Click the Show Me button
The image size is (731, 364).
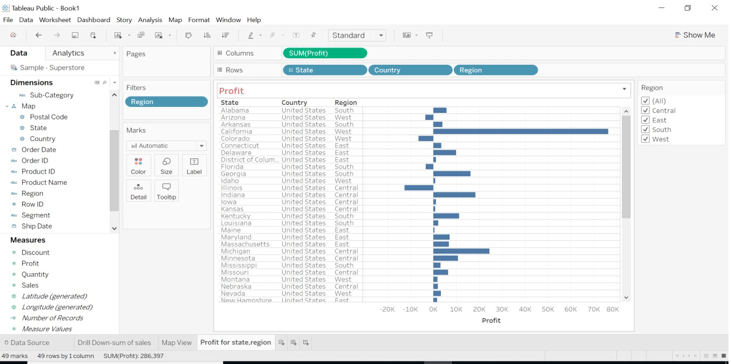[695, 35]
